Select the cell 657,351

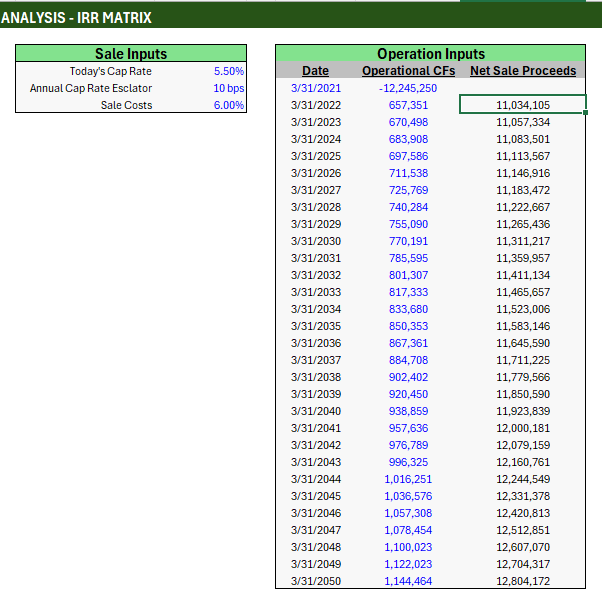(408, 105)
